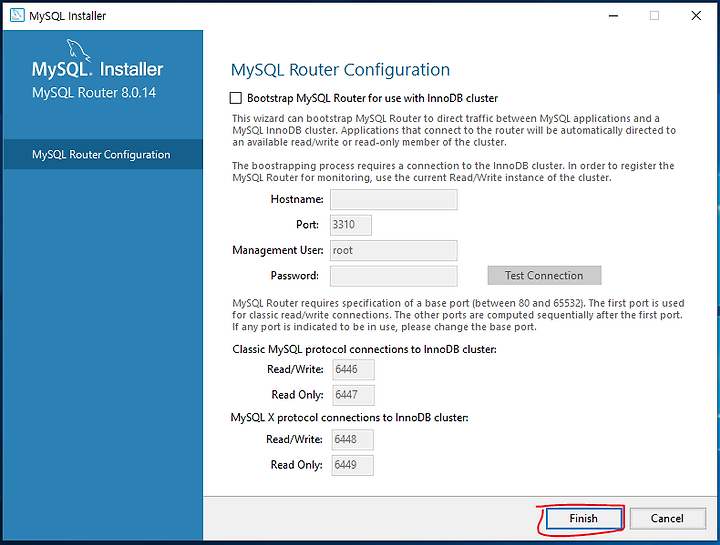The image size is (720, 545).
Task: Focus the Password input field
Action: point(394,276)
